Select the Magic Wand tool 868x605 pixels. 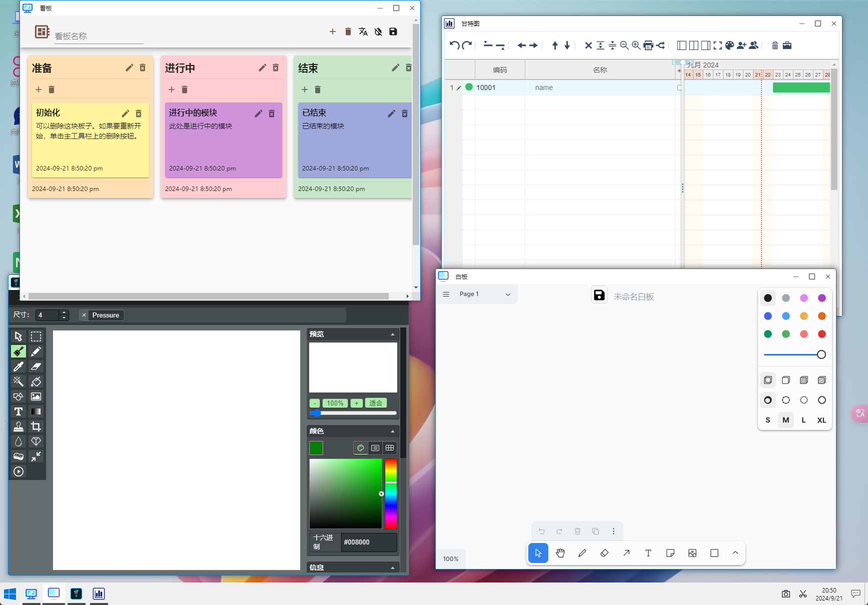coord(19,381)
